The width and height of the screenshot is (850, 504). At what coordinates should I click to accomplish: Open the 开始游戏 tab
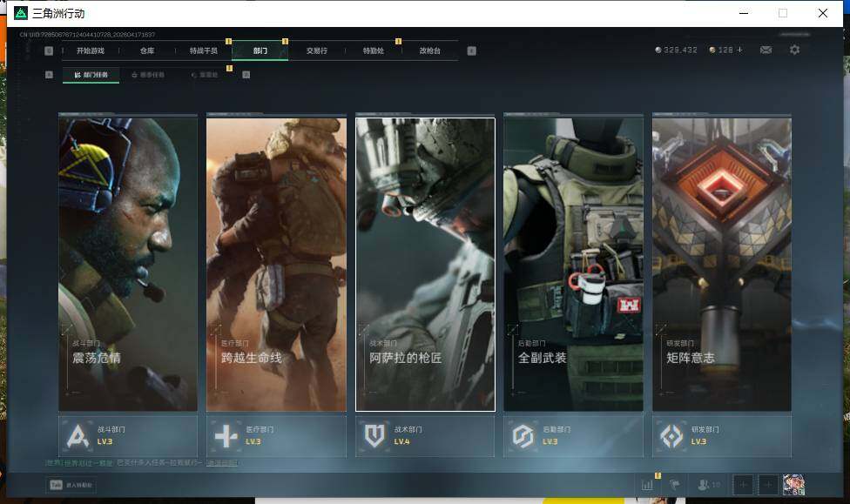(x=90, y=50)
